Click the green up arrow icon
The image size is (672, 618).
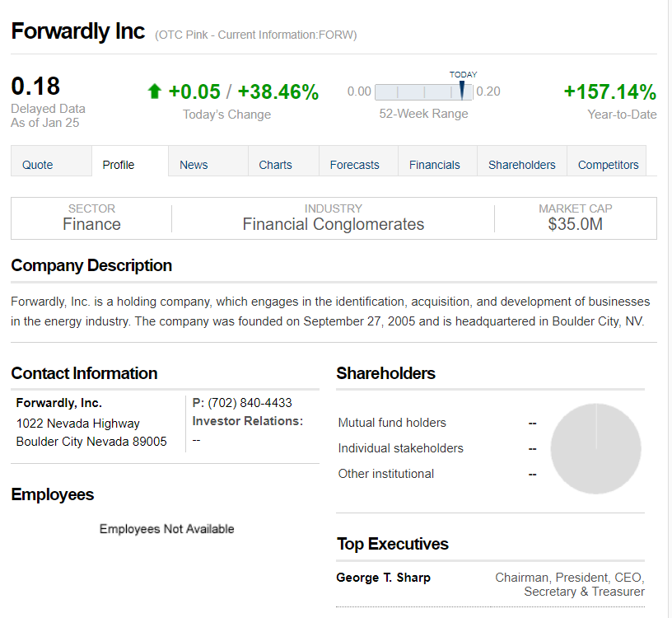coord(154,91)
